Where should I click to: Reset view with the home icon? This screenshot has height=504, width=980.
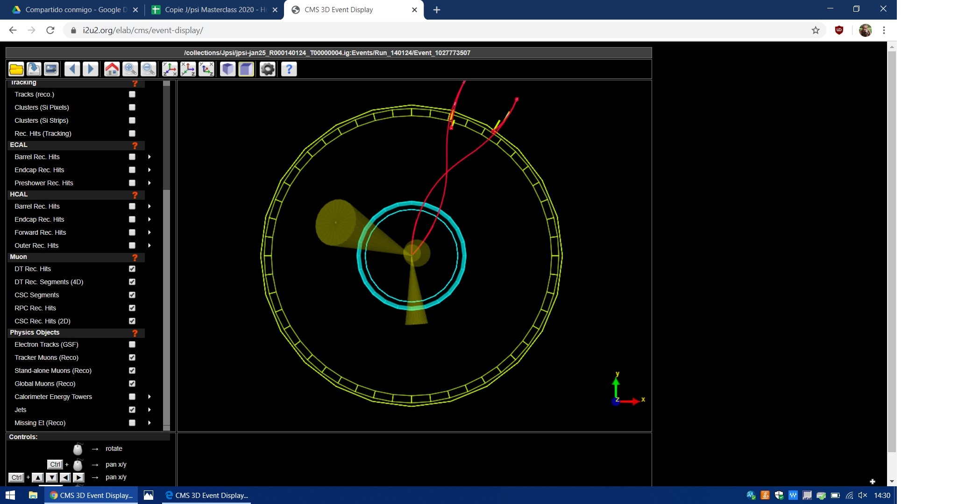tap(112, 70)
